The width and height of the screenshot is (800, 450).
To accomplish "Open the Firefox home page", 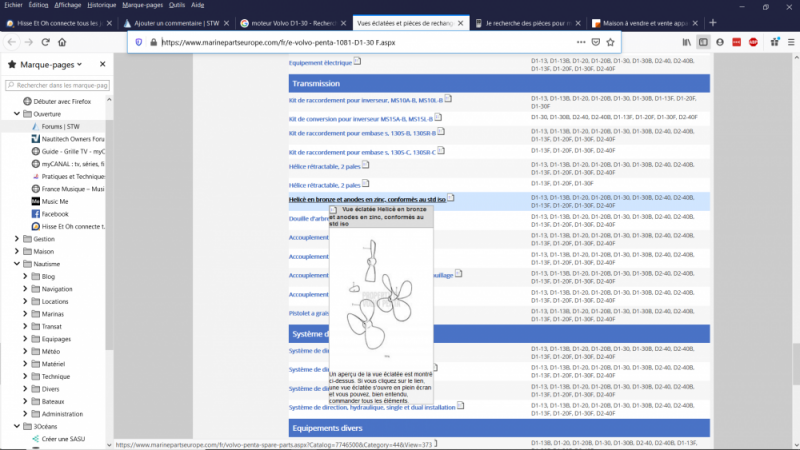I will pyautogui.click(x=62, y=42).
